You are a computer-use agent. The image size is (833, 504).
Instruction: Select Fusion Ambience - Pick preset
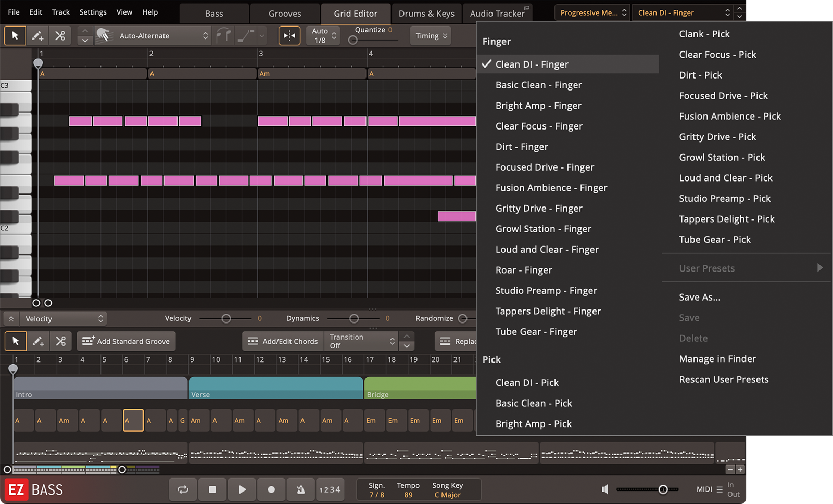(730, 116)
